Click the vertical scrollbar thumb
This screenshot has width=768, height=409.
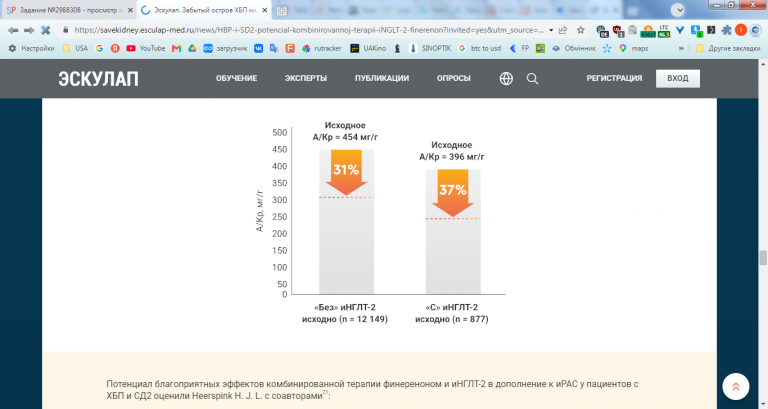click(763, 257)
